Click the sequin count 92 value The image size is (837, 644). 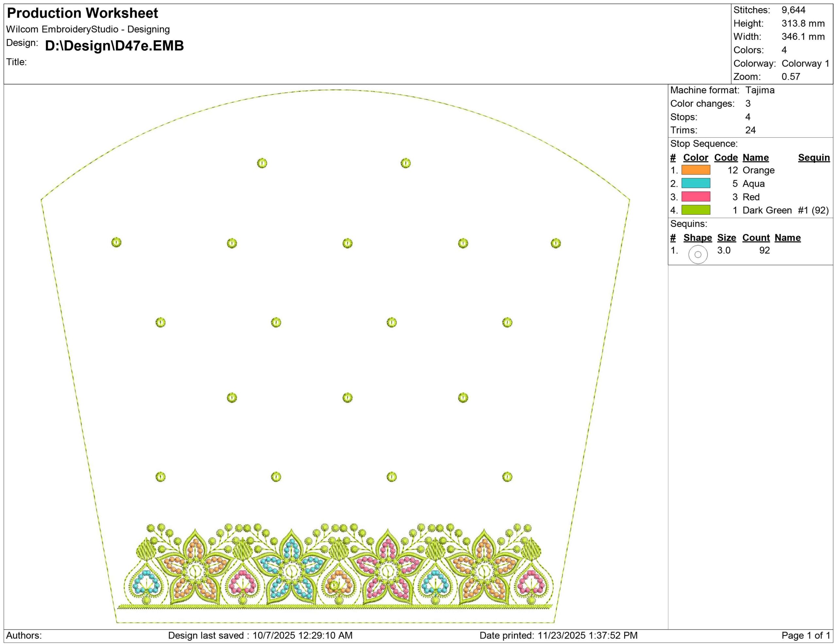point(764,250)
